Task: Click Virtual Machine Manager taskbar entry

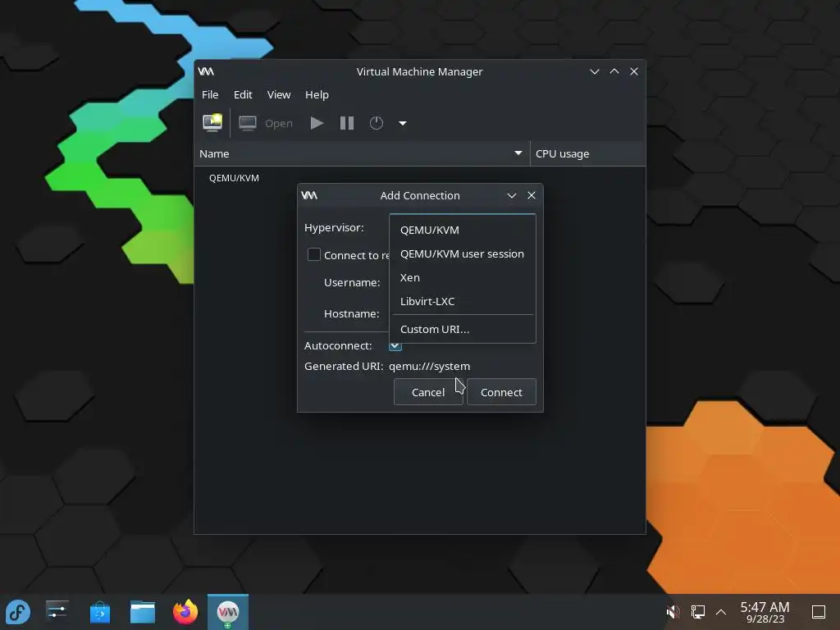Action: tap(228, 612)
